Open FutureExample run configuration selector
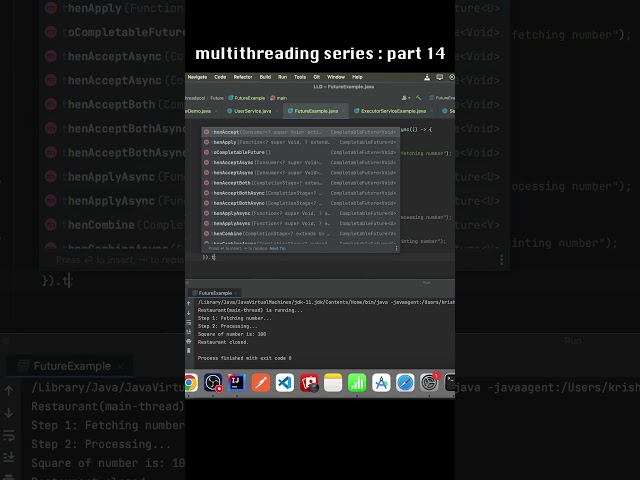The image size is (640, 480). 442,98
